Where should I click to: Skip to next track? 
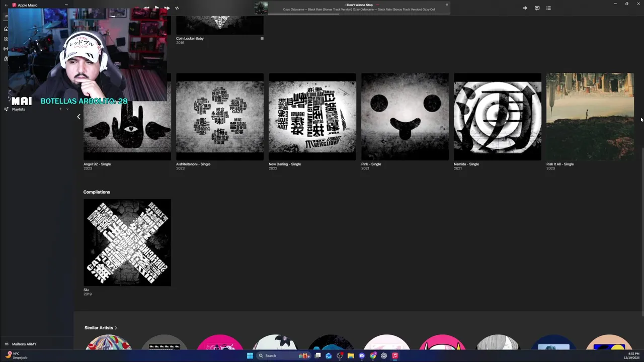(x=167, y=8)
